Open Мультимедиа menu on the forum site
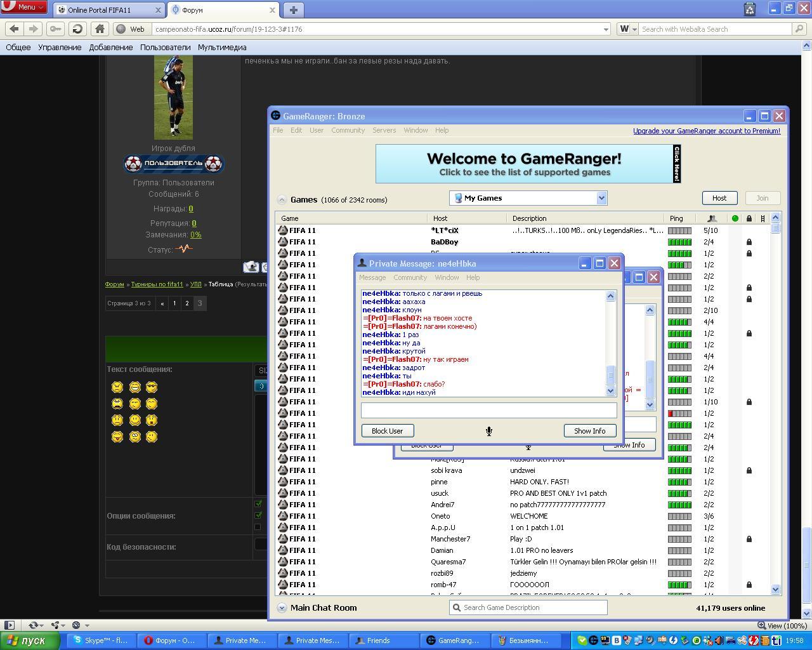812x650 pixels. coord(222,47)
